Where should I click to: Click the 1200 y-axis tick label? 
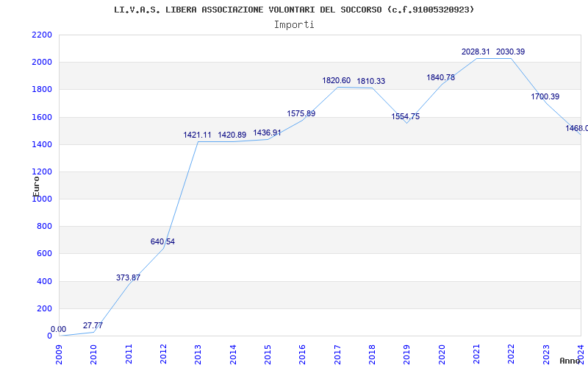click(42, 172)
